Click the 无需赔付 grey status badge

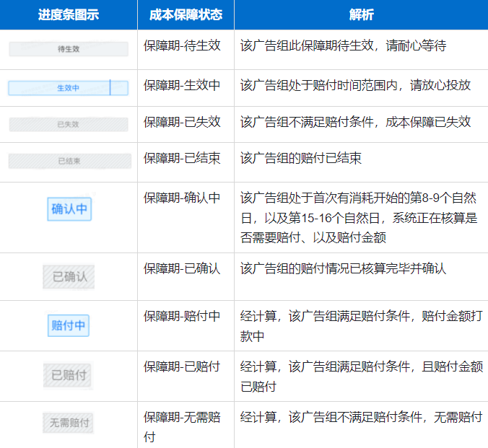point(69,423)
